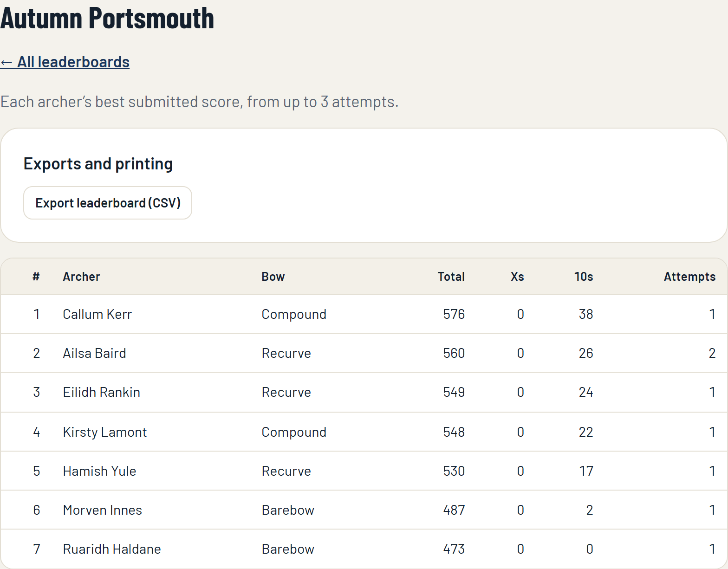Click total score 473
Screen dimensions: 728x569
(454, 549)
